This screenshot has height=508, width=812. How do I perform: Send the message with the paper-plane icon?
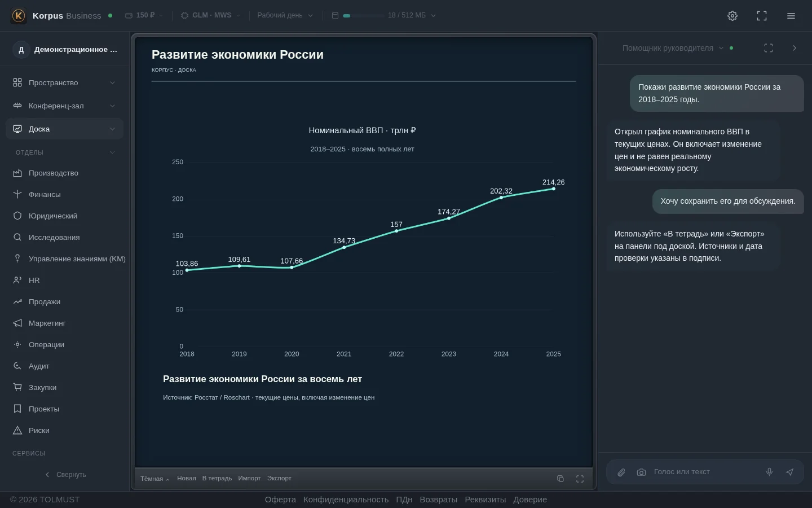point(789,472)
